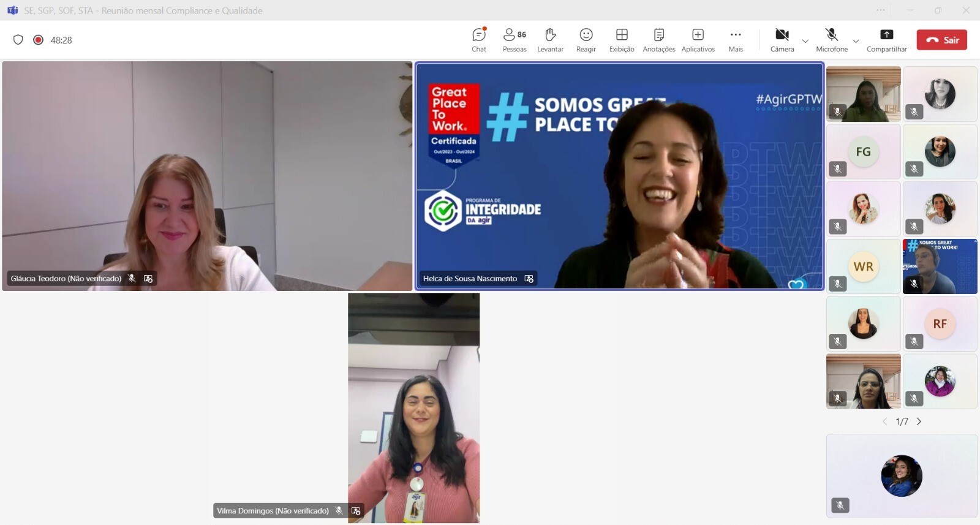Click page indicator 1/7
This screenshot has width=980, height=525.
[902, 421]
